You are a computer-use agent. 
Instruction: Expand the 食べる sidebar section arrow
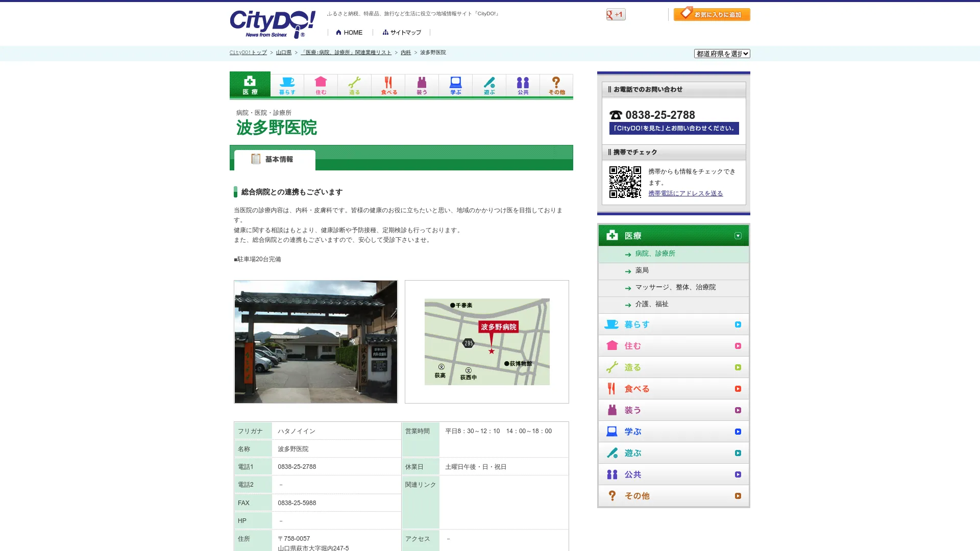tap(738, 389)
